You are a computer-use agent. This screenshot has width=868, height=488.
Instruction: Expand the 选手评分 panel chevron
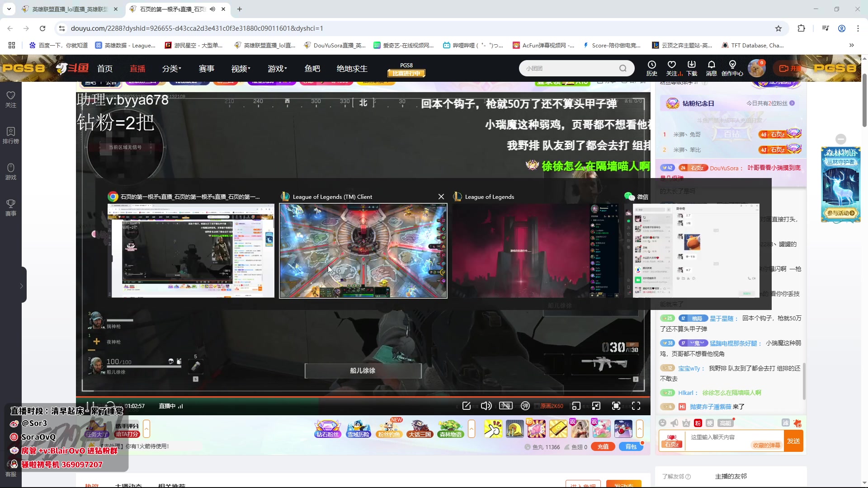146,429
